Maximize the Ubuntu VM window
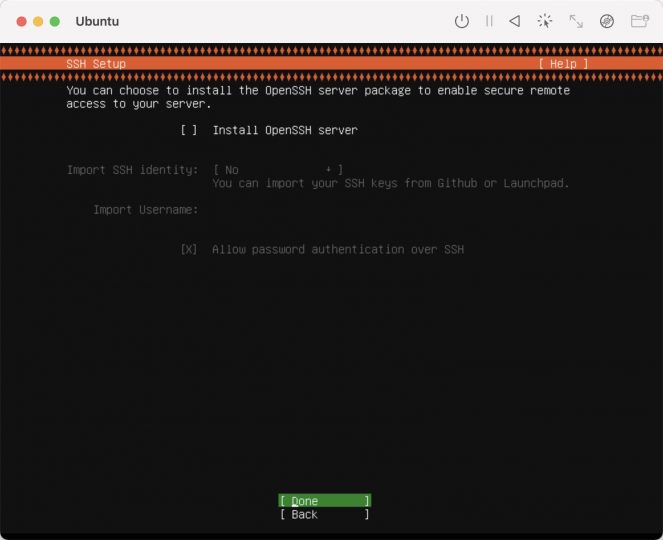Image resolution: width=663 pixels, height=540 pixels. click(55, 21)
